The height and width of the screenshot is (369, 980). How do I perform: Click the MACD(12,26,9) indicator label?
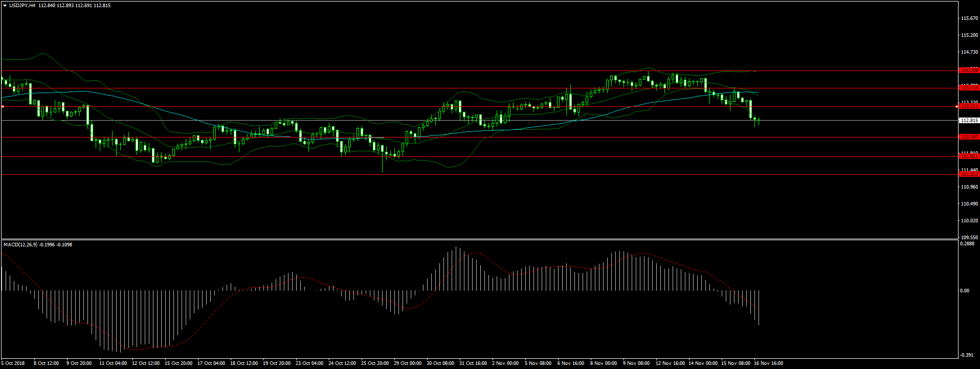coord(20,245)
